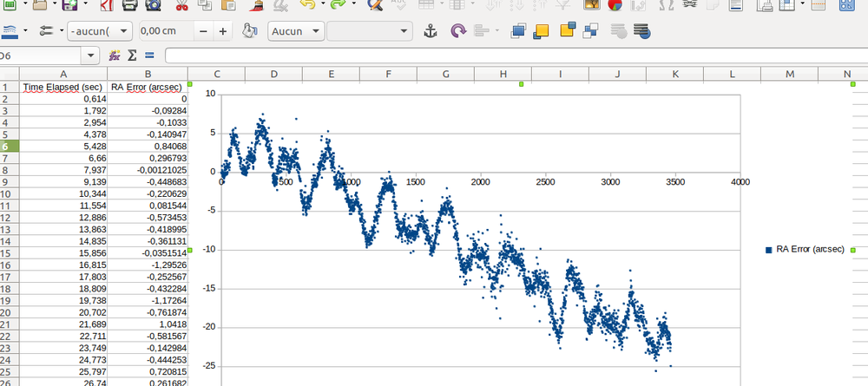Click the Rotate icon
The image size is (868, 386).
coord(457,31)
